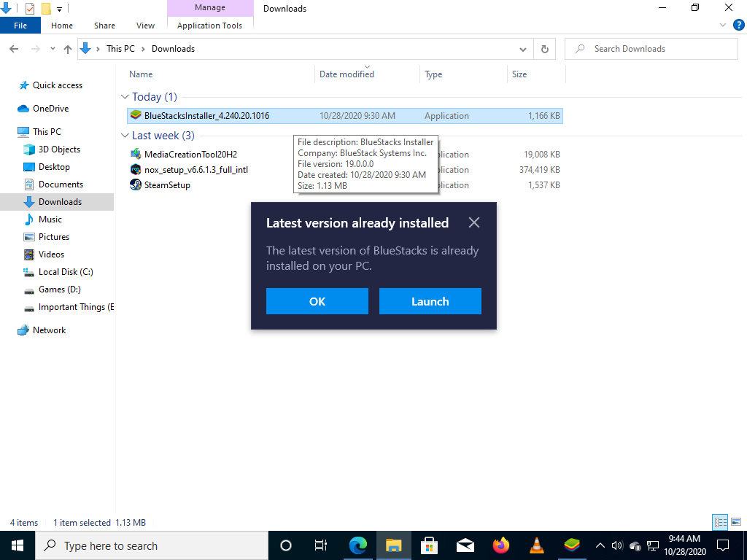747x560 pixels.
Task: Select Documents in the navigation pane
Action: 61,184
